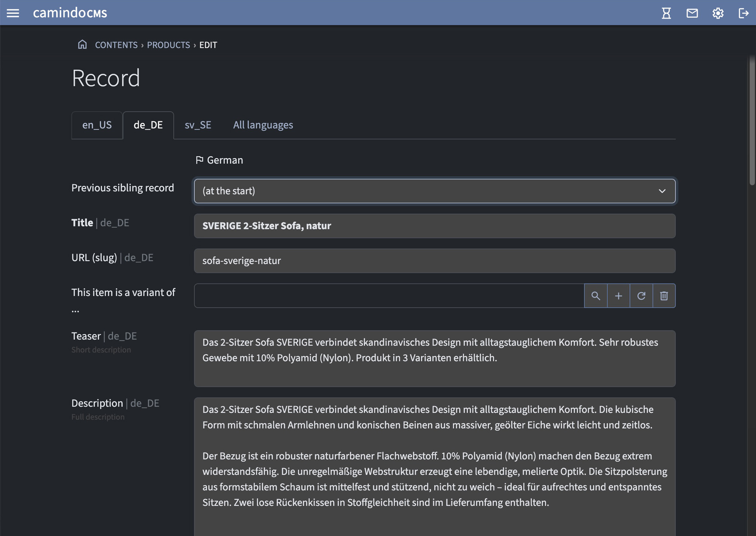Viewport: 756px width, 536px height.
Task: Open the mail envelope icon
Action: [x=692, y=13]
